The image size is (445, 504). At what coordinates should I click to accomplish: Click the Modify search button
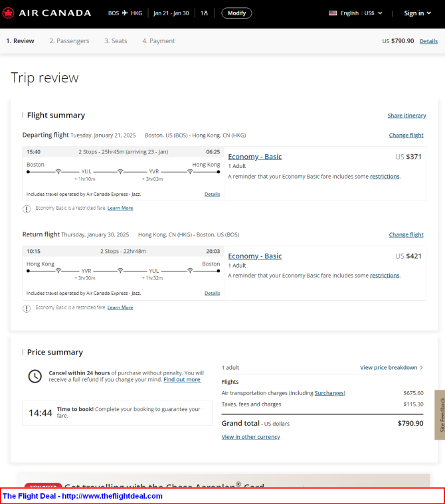[236, 13]
